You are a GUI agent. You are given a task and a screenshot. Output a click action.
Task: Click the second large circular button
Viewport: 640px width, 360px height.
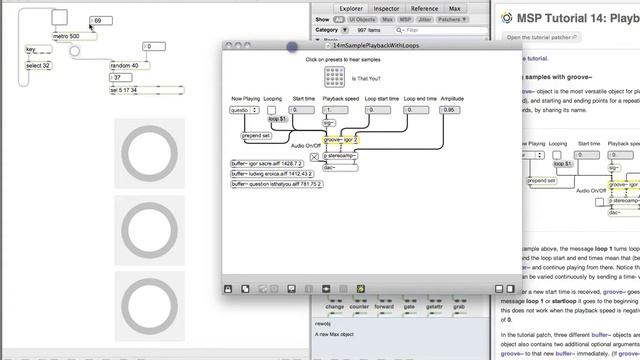(x=149, y=230)
